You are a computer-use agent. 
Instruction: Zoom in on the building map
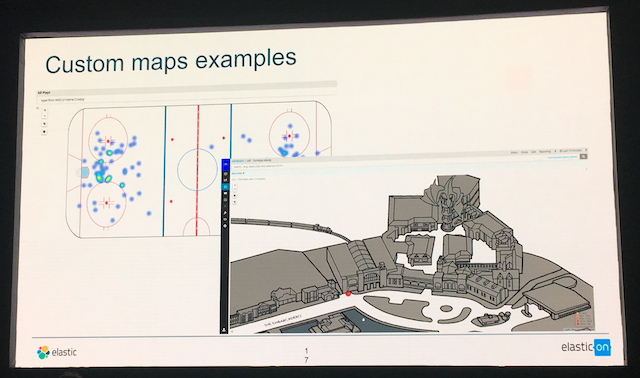coord(235,185)
